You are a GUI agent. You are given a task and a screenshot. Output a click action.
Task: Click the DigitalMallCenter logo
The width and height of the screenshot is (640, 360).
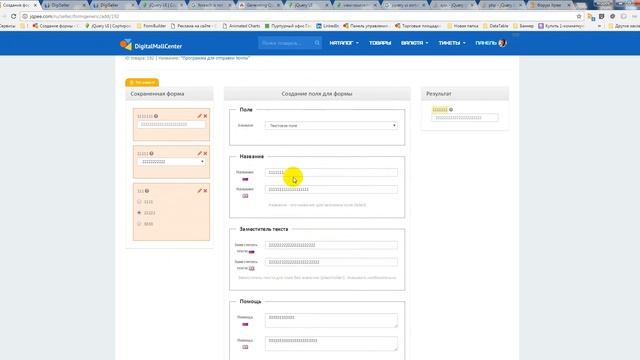coord(151,45)
